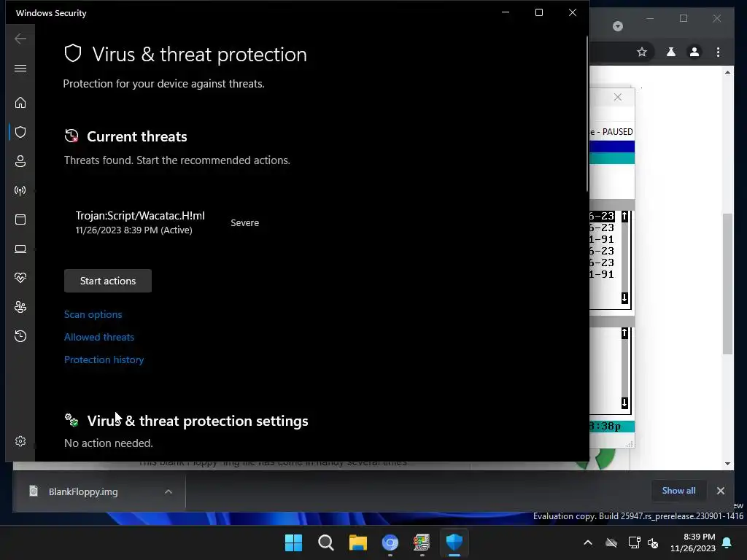
Task: Open App & browser control in sidebar
Action: pos(20,219)
